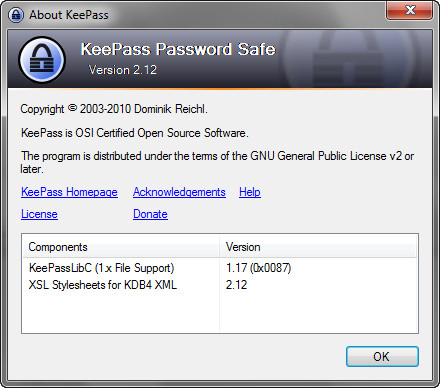View the License link
This screenshot has width=440, height=388.
point(39,214)
